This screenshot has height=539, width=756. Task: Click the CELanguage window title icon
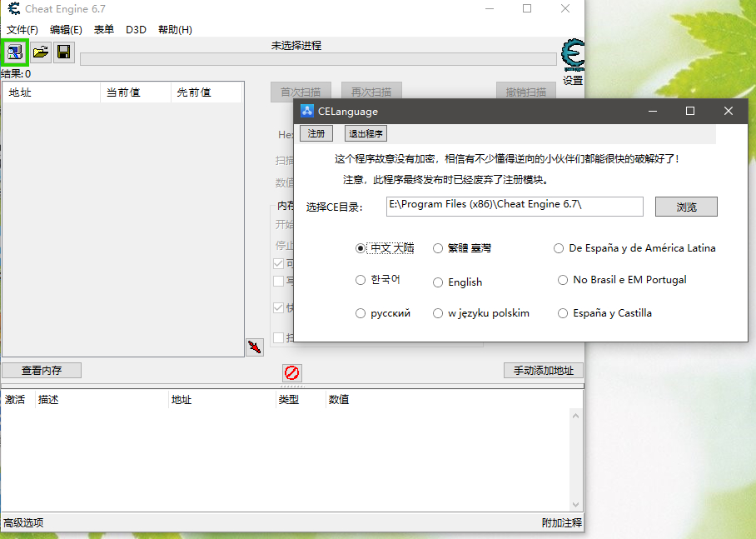click(x=307, y=111)
